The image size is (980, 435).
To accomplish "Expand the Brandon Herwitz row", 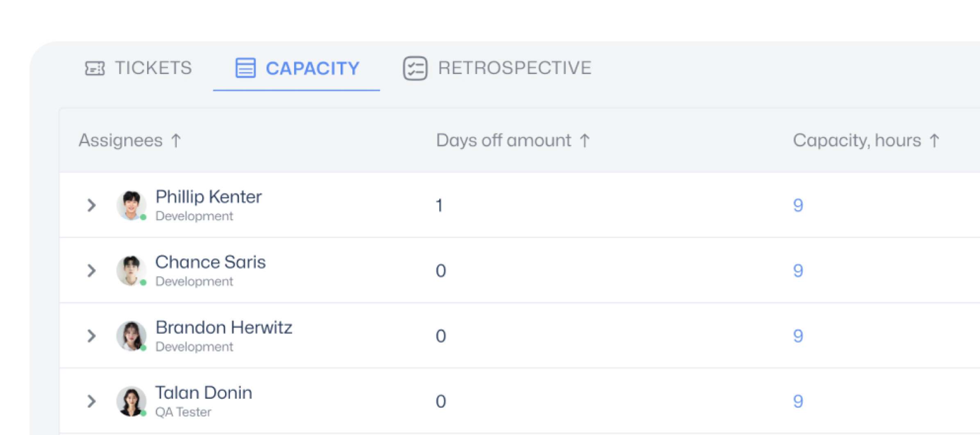I will (92, 336).
